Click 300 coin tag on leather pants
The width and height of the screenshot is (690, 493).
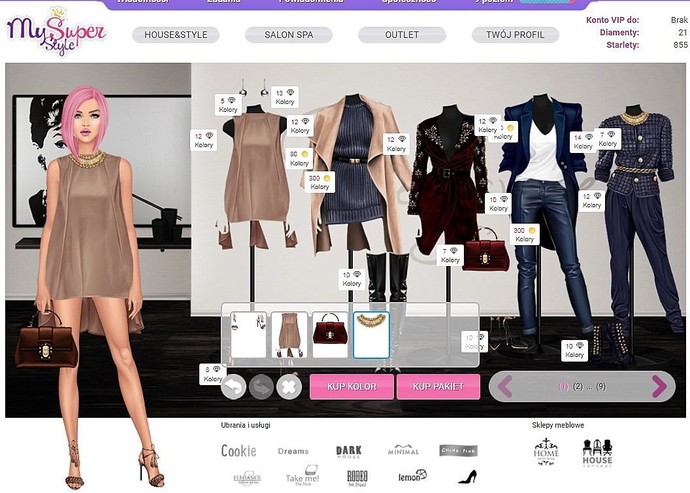point(525,235)
